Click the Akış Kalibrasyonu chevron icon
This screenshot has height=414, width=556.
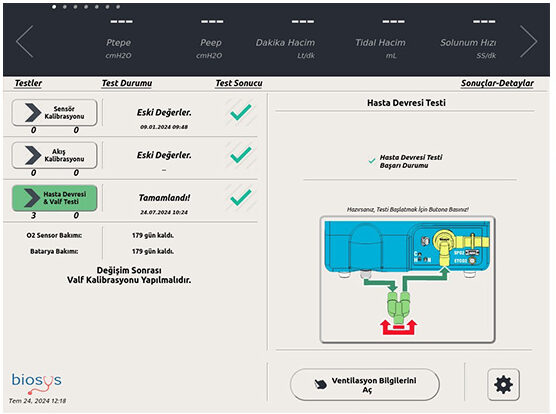coord(33,155)
